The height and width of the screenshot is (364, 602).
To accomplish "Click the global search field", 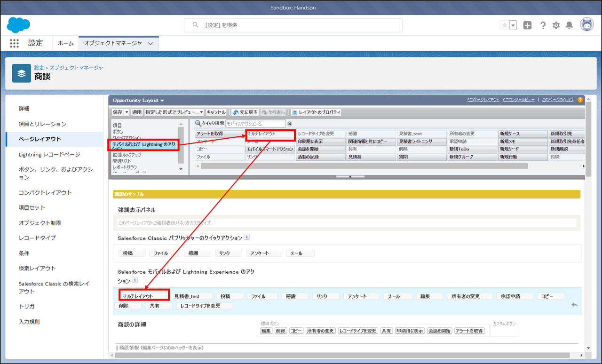I will point(293,25).
